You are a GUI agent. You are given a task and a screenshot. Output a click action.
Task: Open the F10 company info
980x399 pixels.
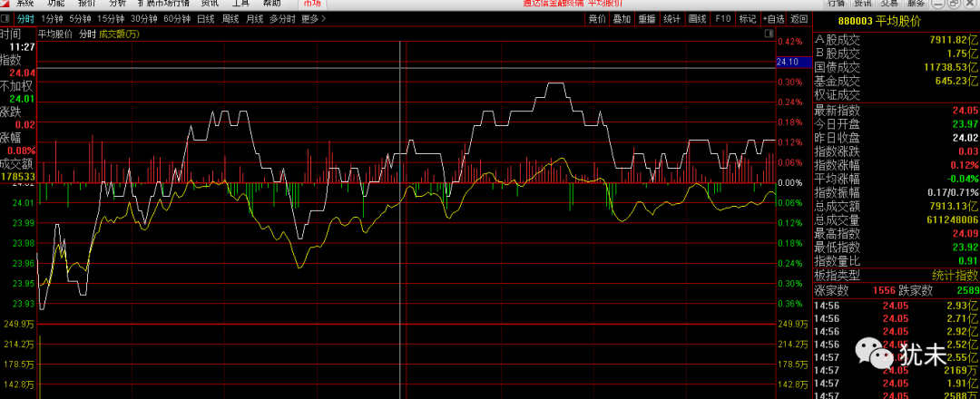point(722,19)
